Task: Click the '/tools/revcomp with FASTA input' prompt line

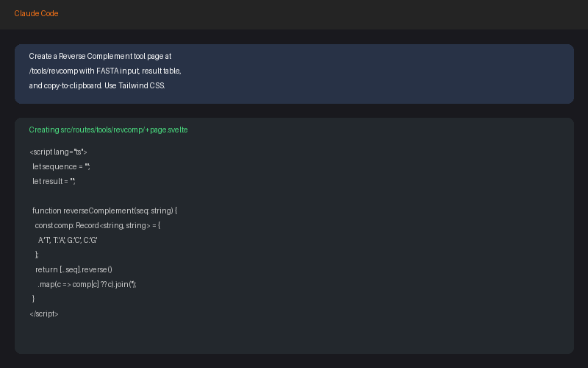Action: (x=105, y=71)
